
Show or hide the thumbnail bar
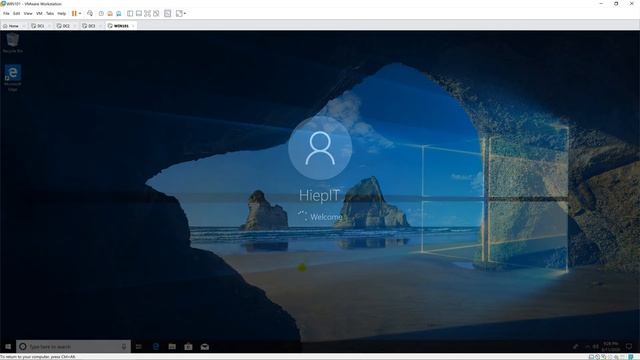click(x=139, y=13)
